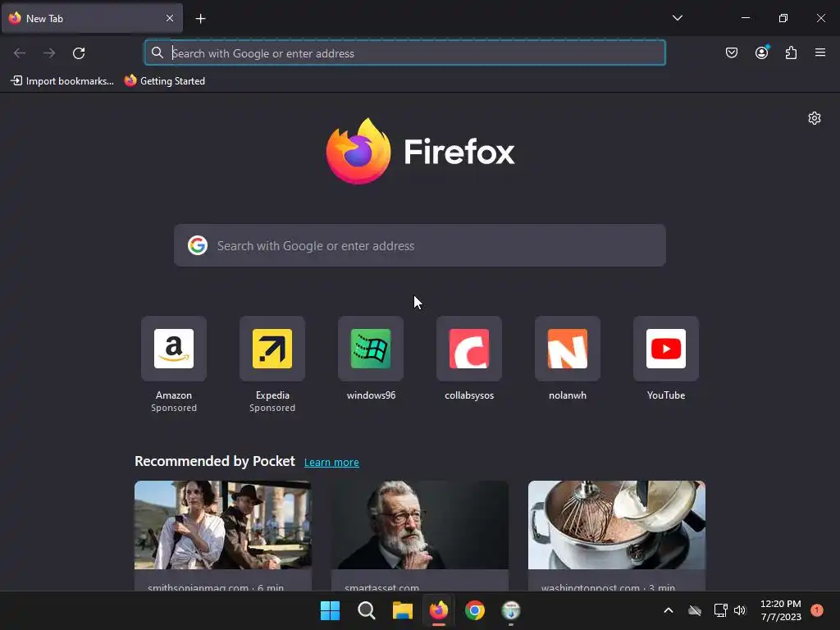Open a new tab with plus button
This screenshot has height=630, width=840.
pyautogui.click(x=200, y=19)
